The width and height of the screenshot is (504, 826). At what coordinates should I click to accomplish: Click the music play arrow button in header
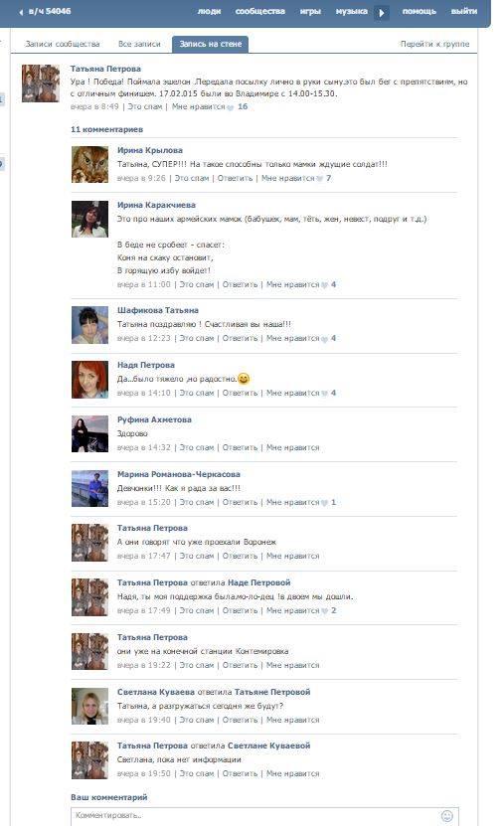(382, 12)
